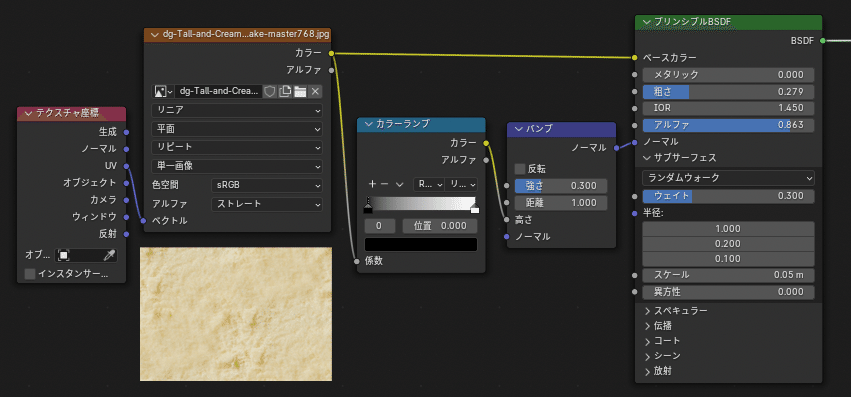Click the 距離 1.000 field in bump node
Screen dimensions: 851x397
click(561, 203)
